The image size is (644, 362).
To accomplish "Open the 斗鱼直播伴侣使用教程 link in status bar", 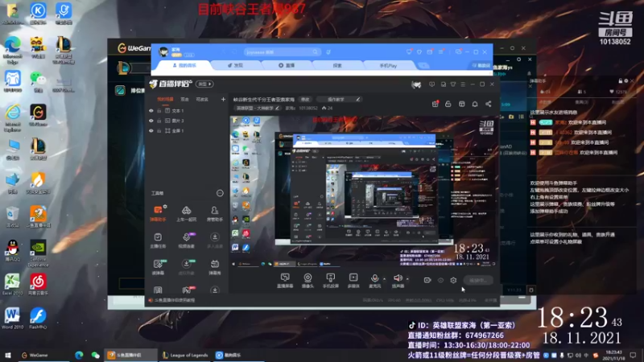I will pos(172,300).
